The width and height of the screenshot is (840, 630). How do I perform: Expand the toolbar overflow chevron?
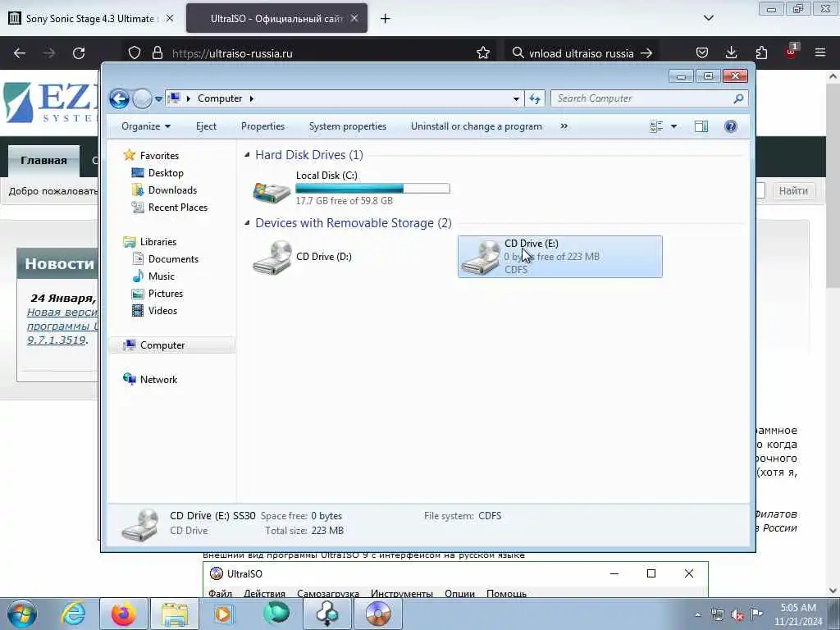click(x=564, y=126)
